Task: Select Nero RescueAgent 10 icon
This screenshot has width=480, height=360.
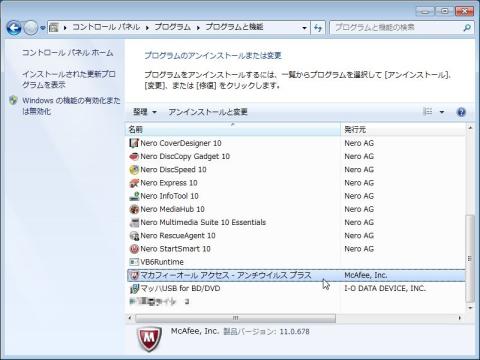Action: pyautogui.click(x=134, y=236)
